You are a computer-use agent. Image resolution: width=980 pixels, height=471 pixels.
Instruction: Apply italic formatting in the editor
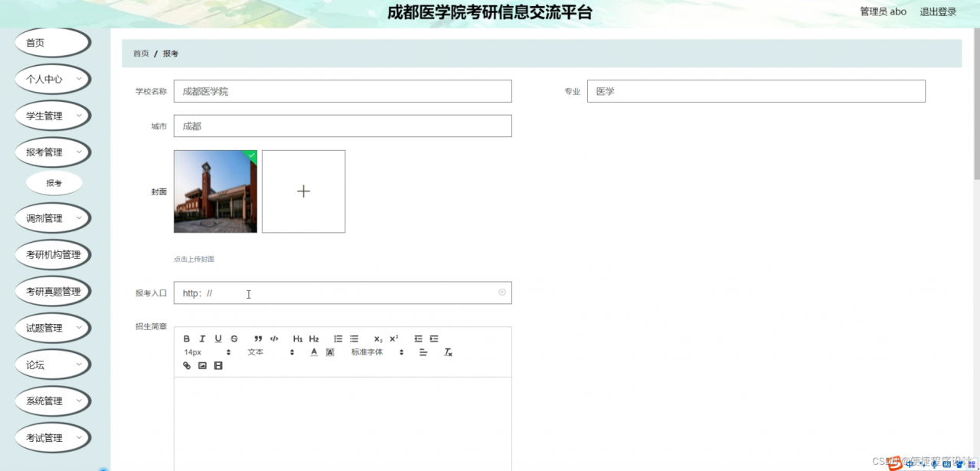pos(202,339)
